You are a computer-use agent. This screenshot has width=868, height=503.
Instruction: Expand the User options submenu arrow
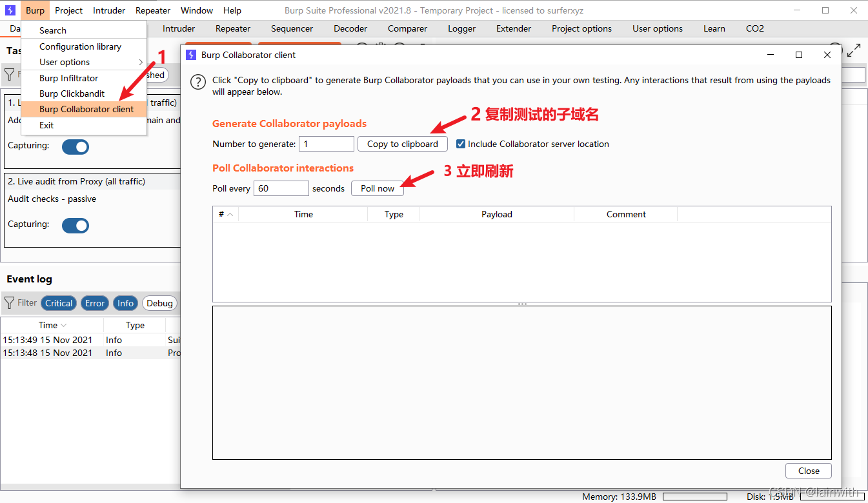141,62
